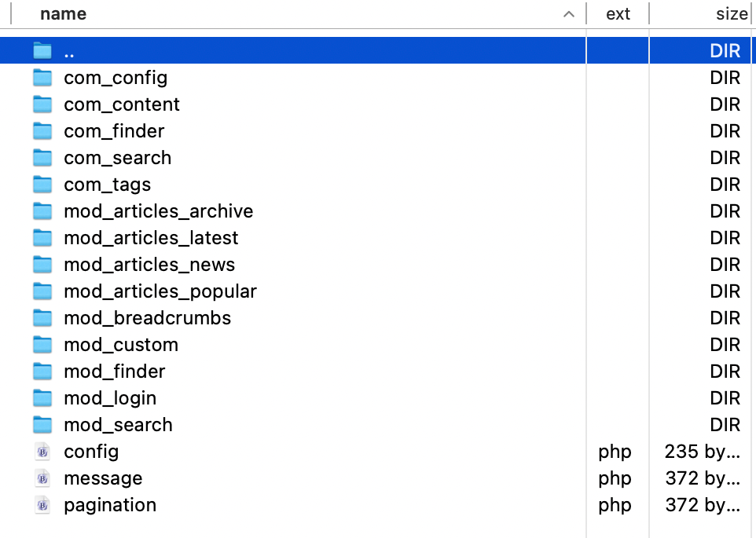Click the com_tags folder icon
The height and width of the screenshot is (538, 756).
pos(42,185)
